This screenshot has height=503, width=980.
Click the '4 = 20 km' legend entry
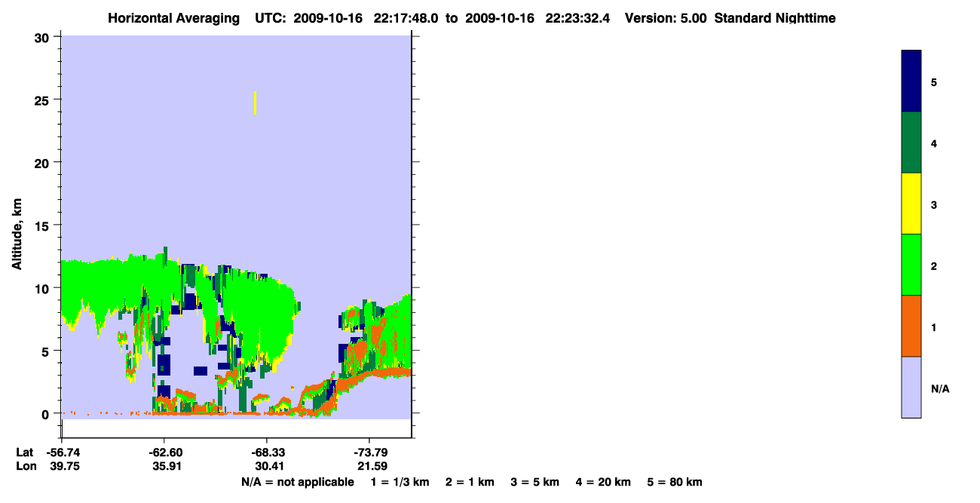tap(603, 482)
